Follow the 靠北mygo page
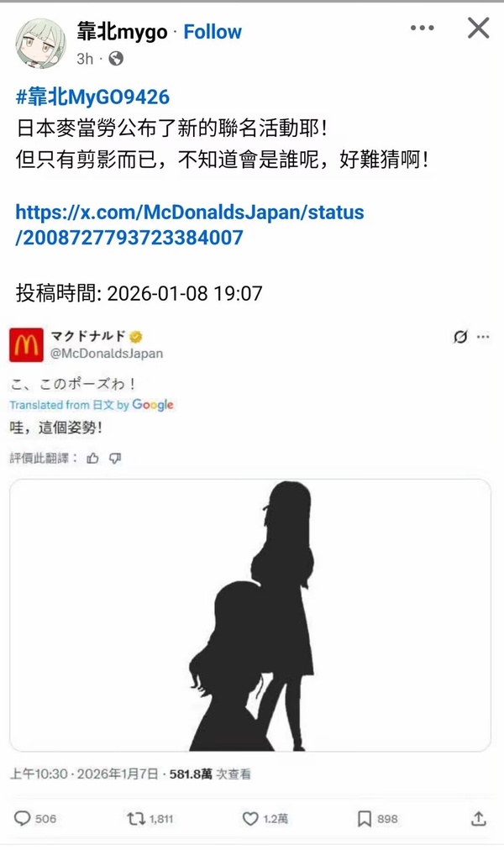Viewport: 504px width, 850px height. (x=213, y=32)
